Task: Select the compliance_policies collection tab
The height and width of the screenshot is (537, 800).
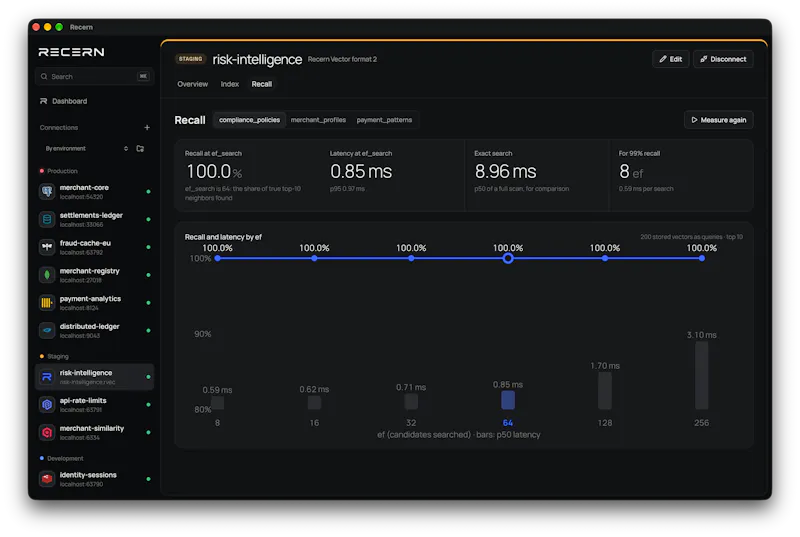Action: [x=249, y=120]
